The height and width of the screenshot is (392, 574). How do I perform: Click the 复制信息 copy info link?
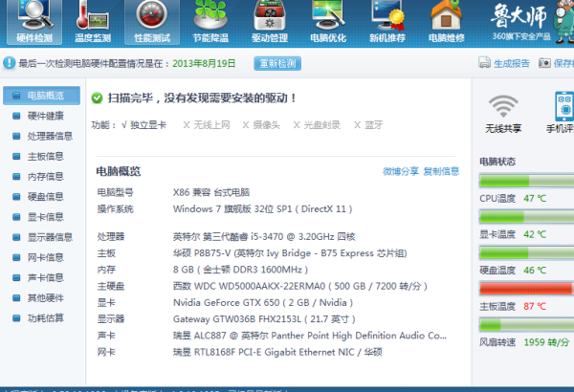click(x=441, y=171)
